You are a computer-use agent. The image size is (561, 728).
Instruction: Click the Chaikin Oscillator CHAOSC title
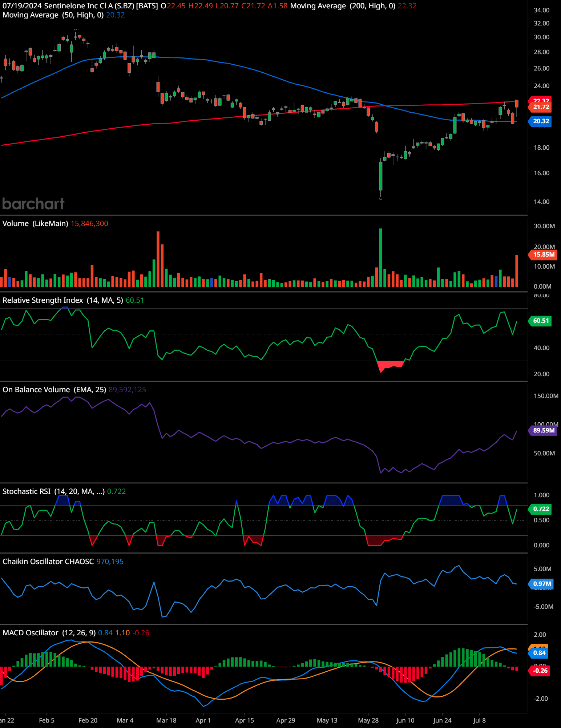coord(48,562)
